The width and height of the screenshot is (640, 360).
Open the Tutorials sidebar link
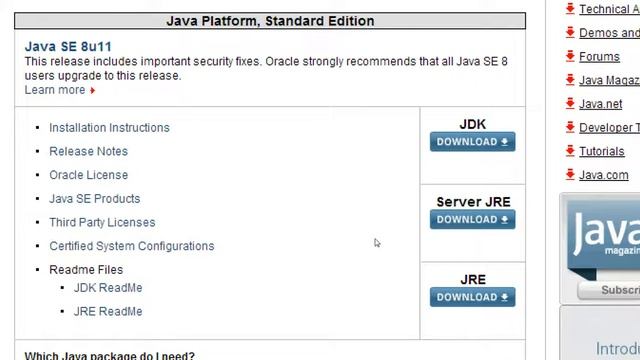[x=602, y=151]
